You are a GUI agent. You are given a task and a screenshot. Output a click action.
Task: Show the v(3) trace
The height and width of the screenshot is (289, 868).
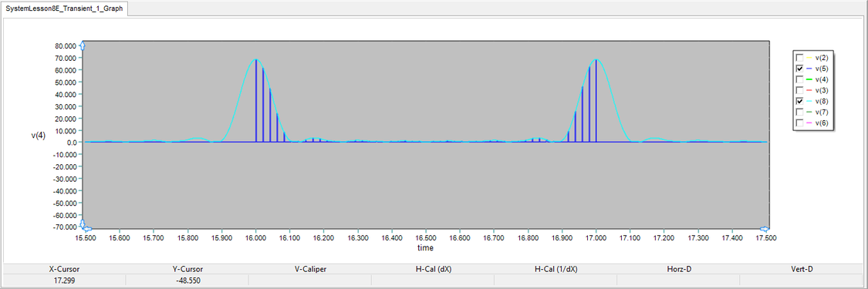[799, 90]
